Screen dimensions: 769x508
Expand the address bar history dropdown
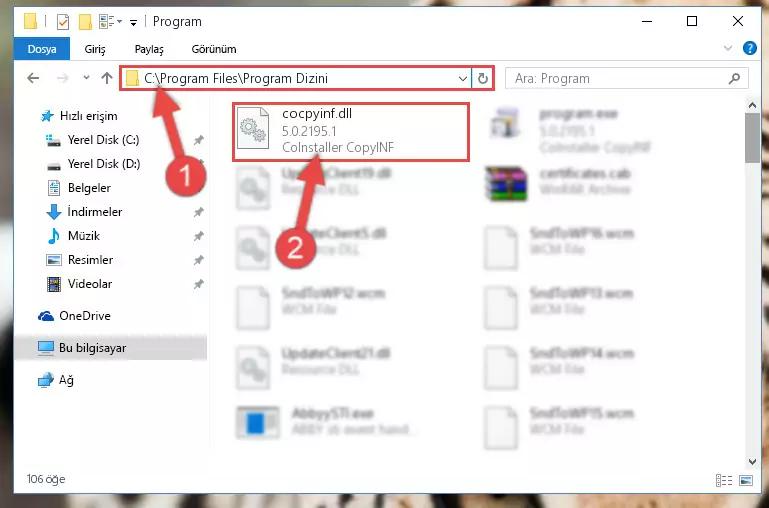coord(462,78)
